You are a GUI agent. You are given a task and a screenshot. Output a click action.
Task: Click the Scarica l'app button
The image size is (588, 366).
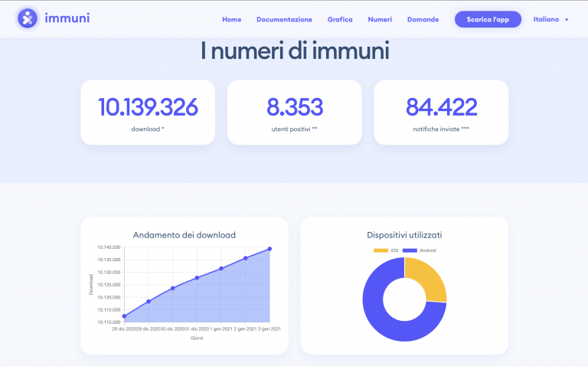(x=488, y=19)
